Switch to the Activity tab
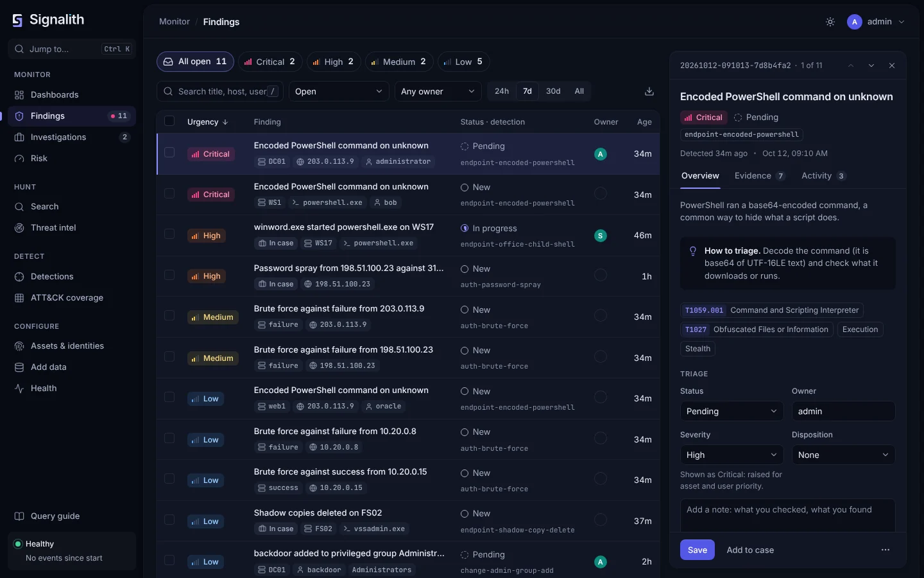Screen dimensions: 924x578 click(824, 176)
